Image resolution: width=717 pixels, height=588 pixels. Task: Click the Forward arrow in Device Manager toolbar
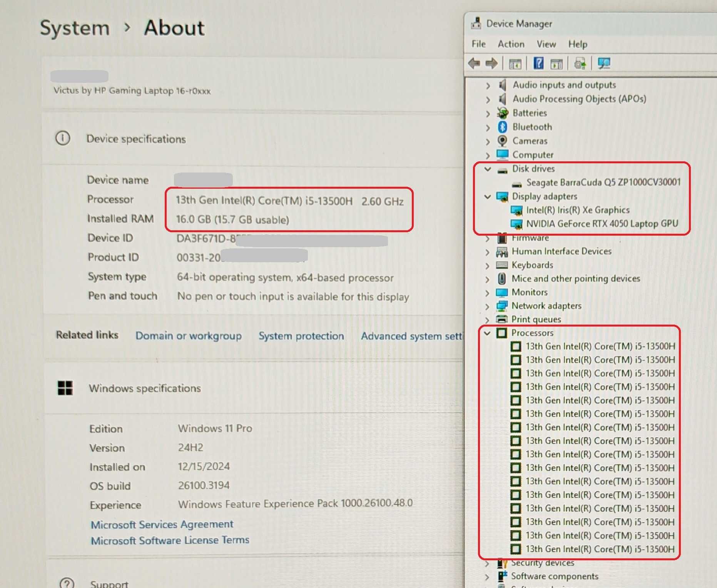[x=491, y=63]
